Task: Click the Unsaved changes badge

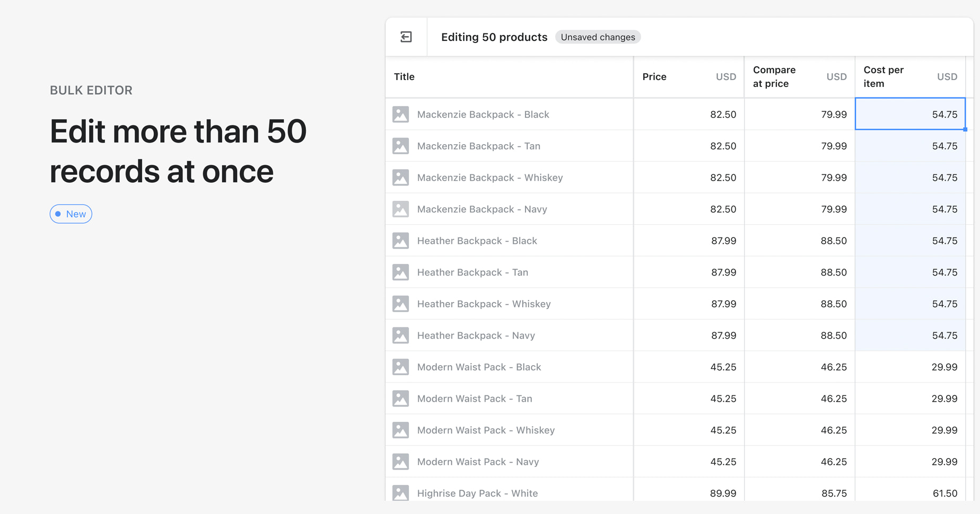Action: (598, 37)
